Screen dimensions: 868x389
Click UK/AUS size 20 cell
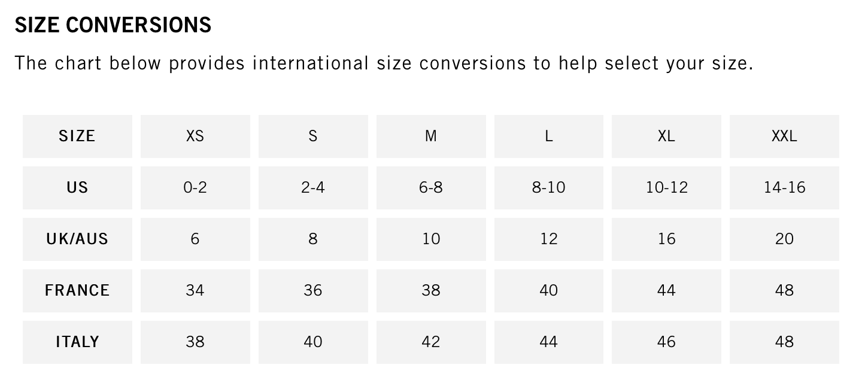(x=784, y=239)
